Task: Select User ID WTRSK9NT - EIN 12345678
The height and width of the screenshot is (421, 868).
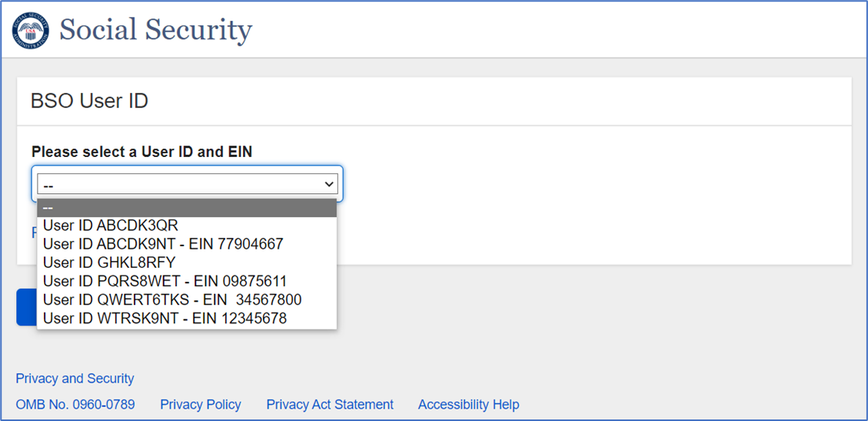Action: [165, 318]
